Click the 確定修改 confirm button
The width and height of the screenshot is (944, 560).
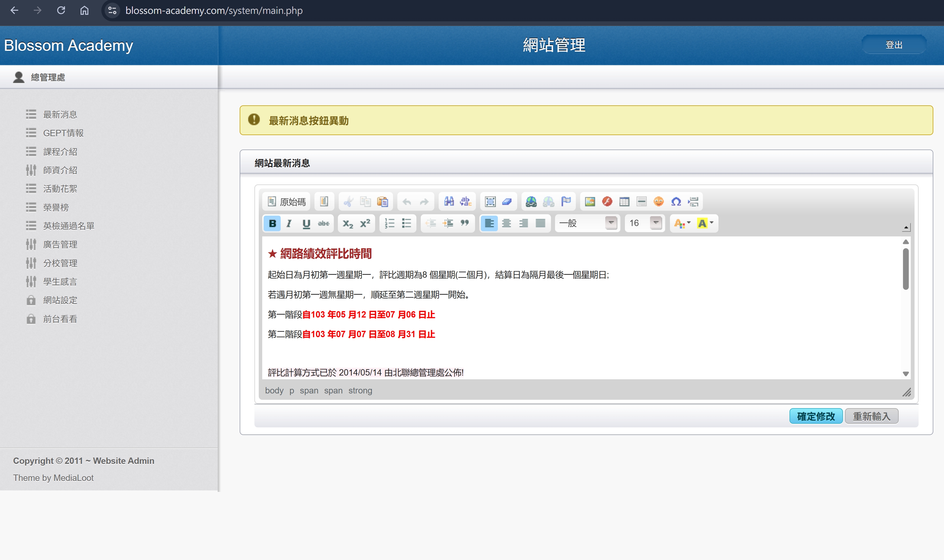pos(816,416)
